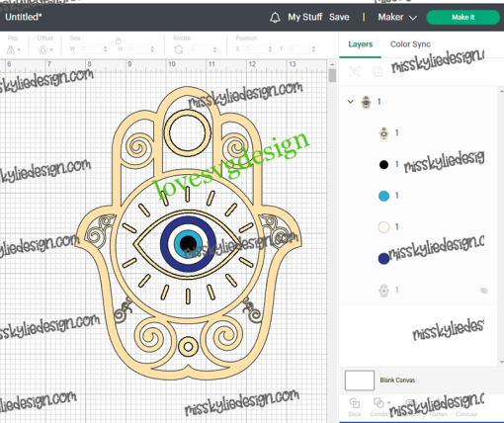Click the Make It button

pyautogui.click(x=462, y=17)
